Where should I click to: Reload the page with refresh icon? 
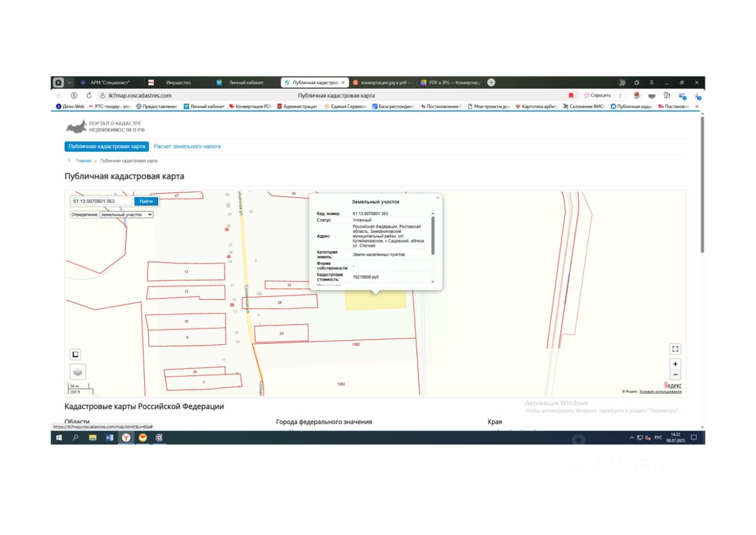89,95
